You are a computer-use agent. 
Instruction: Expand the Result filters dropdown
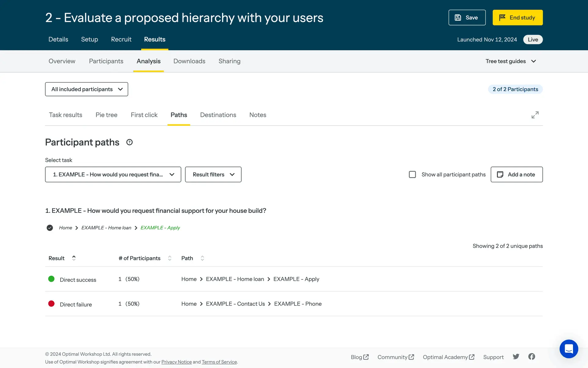213,174
